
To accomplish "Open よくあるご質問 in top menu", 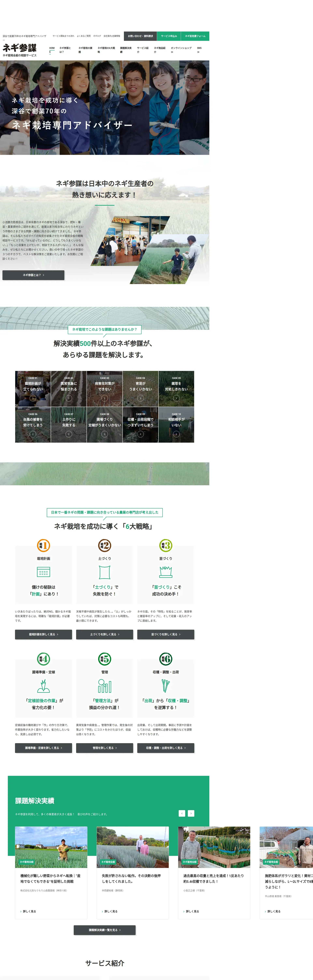I will point(84,36).
